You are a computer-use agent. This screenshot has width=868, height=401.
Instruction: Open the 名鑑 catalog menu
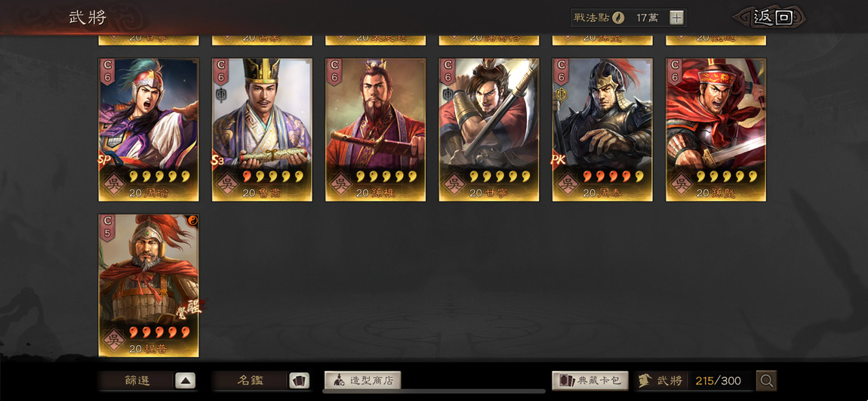[250, 381]
